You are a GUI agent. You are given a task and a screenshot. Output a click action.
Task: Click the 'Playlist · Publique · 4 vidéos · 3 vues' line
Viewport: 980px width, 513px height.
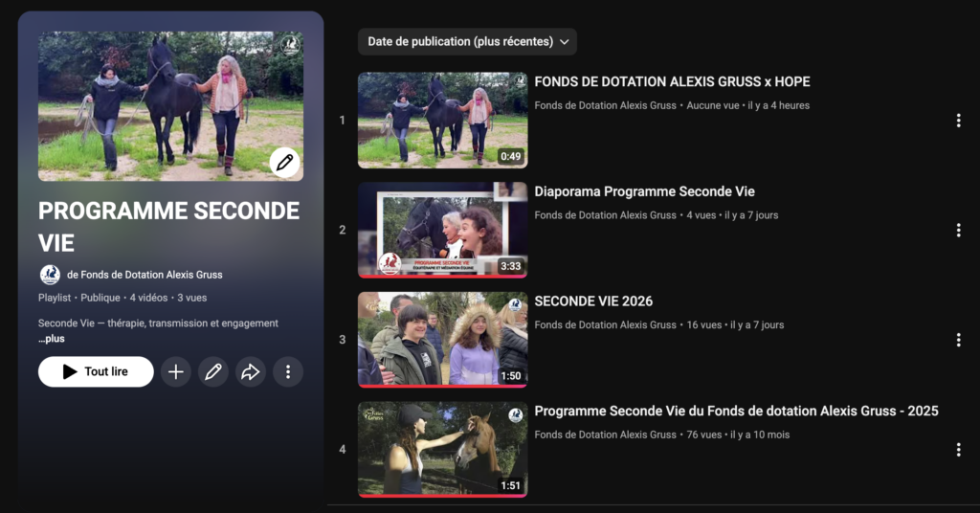coord(122,298)
